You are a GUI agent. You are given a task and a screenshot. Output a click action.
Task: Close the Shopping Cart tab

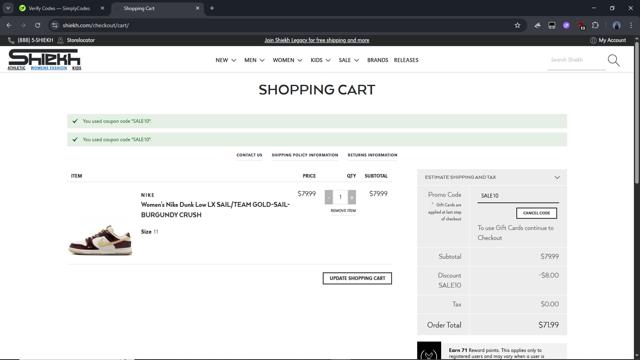coord(198,8)
